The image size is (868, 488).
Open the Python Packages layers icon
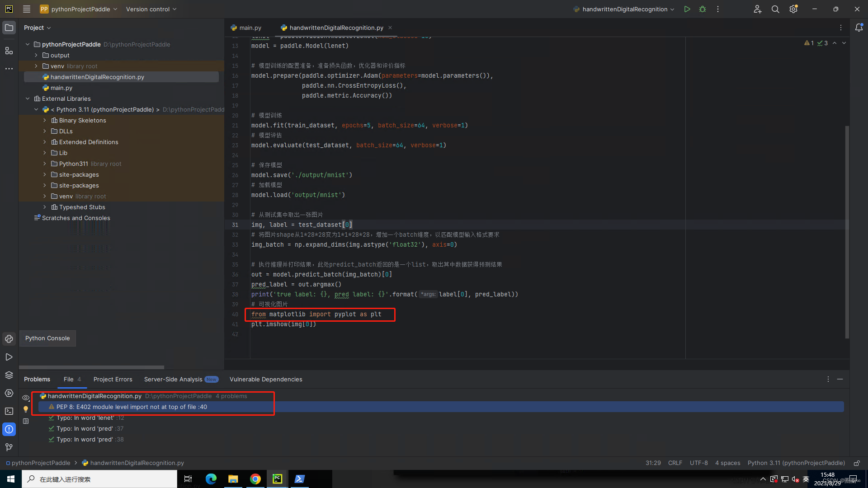(x=9, y=375)
